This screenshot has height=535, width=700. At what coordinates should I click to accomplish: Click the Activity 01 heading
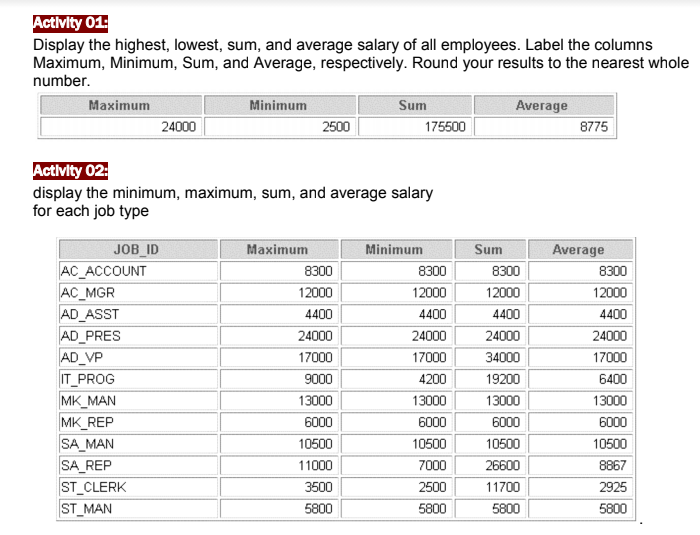(x=70, y=23)
